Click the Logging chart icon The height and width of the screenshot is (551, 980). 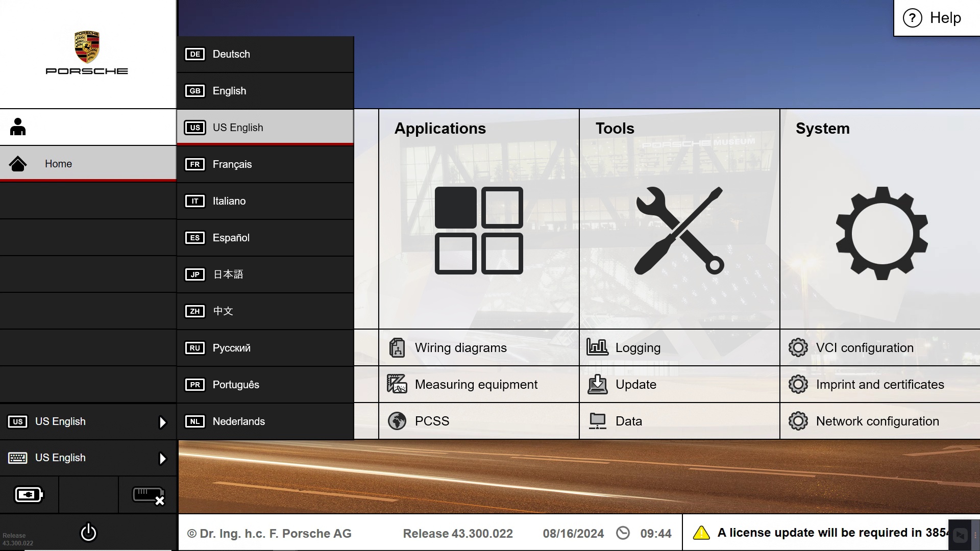tap(597, 347)
